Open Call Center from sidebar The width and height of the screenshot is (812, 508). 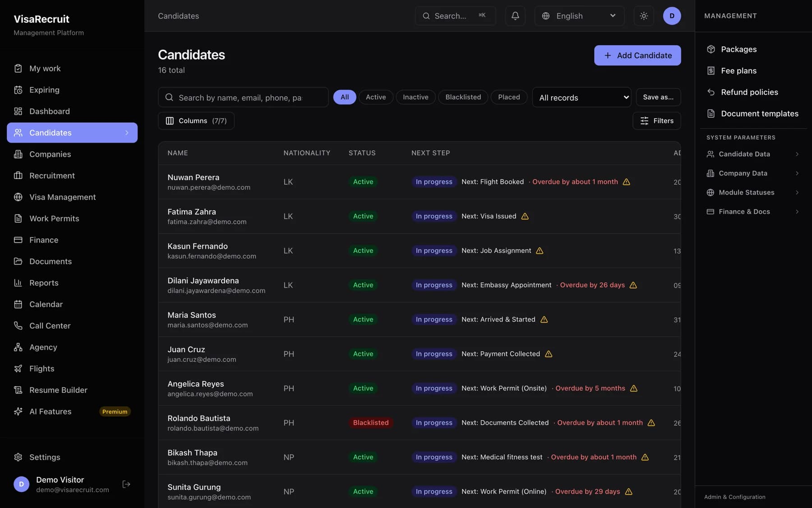(x=72, y=326)
